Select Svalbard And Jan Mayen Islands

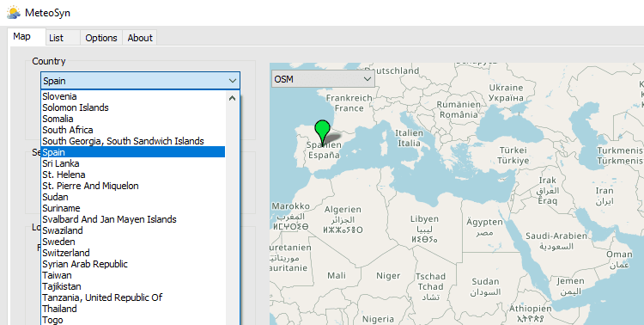pyautogui.click(x=133, y=219)
